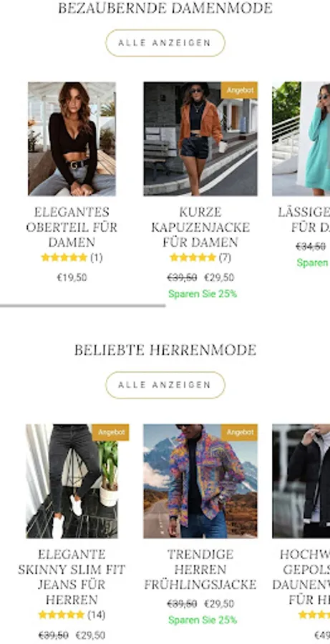Open the turquoise dress product photo
The image size is (330, 644).
click(301, 139)
